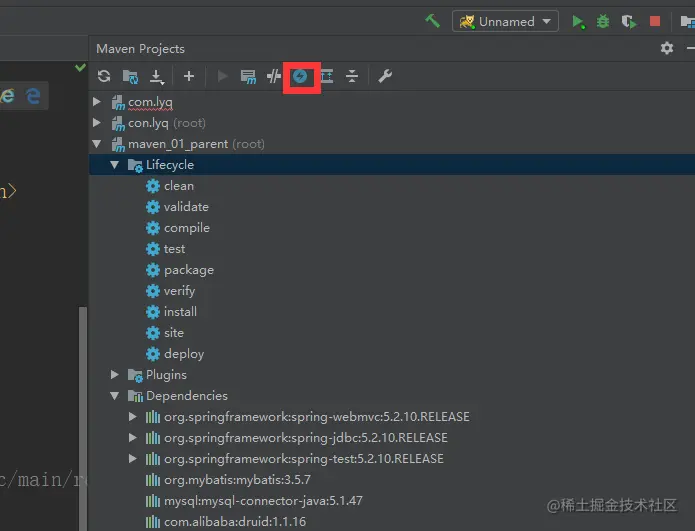Expand spring-test:5.2.10.RELEASE dependency
This screenshot has height=531, width=695.
click(133, 458)
